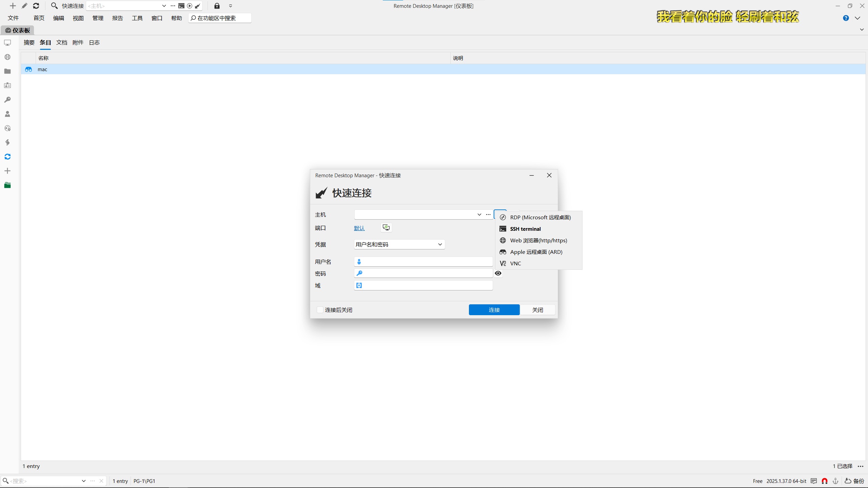Switch to the 文档 tab
The image size is (868, 488).
(62, 42)
